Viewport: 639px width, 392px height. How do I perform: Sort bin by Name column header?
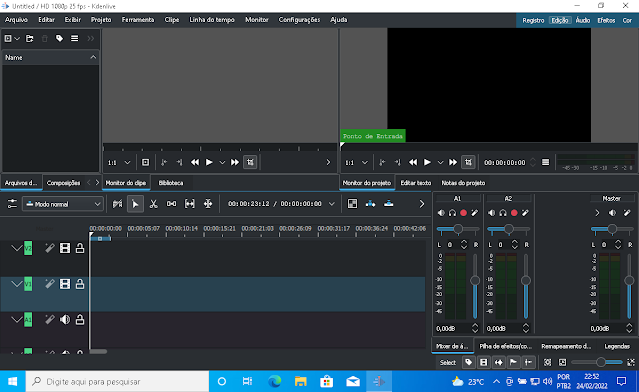coord(51,57)
